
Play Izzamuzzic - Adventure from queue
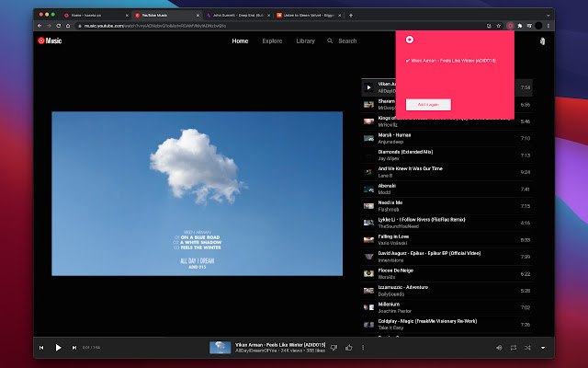pos(447,291)
